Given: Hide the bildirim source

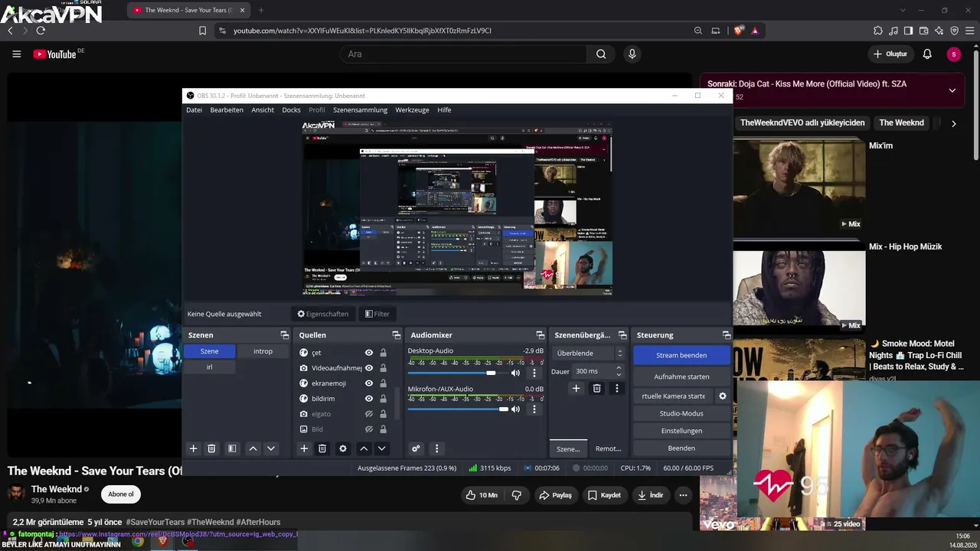Looking at the screenshot, I should point(369,399).
